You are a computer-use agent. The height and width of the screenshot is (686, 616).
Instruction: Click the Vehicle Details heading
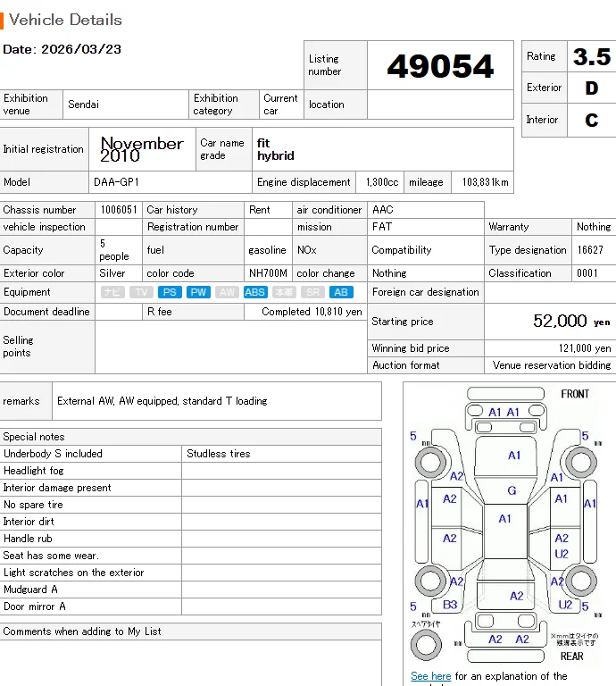click(65, 20)
